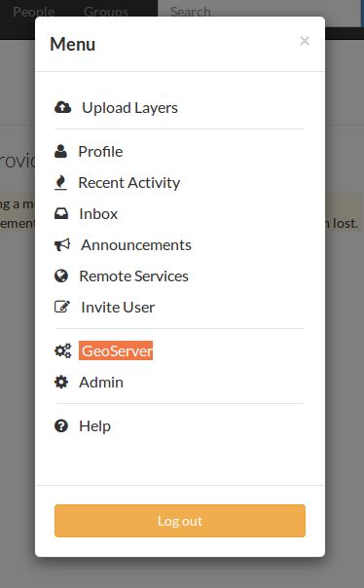Screen dimensions: 364x588
Task: Click the Help question mark icon
Action: pyautogui.click(x=61, y=426)
